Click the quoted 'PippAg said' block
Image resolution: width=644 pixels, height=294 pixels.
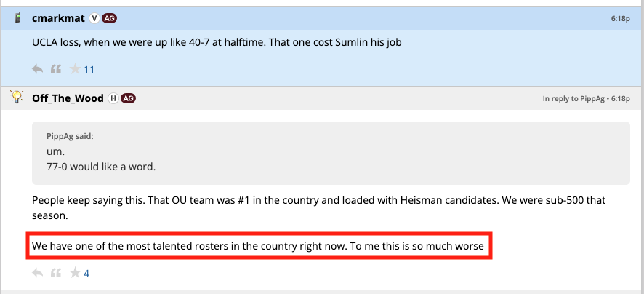point(331,152)
